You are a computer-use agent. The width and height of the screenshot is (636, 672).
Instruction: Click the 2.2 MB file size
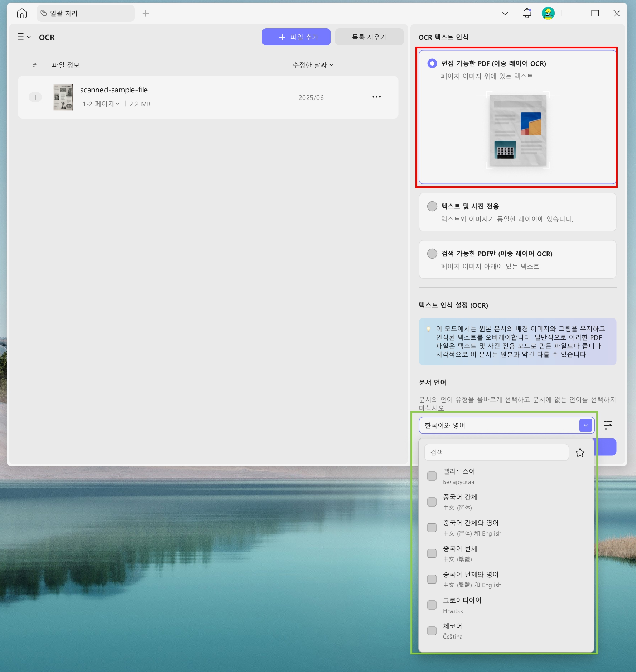point(140,104)
